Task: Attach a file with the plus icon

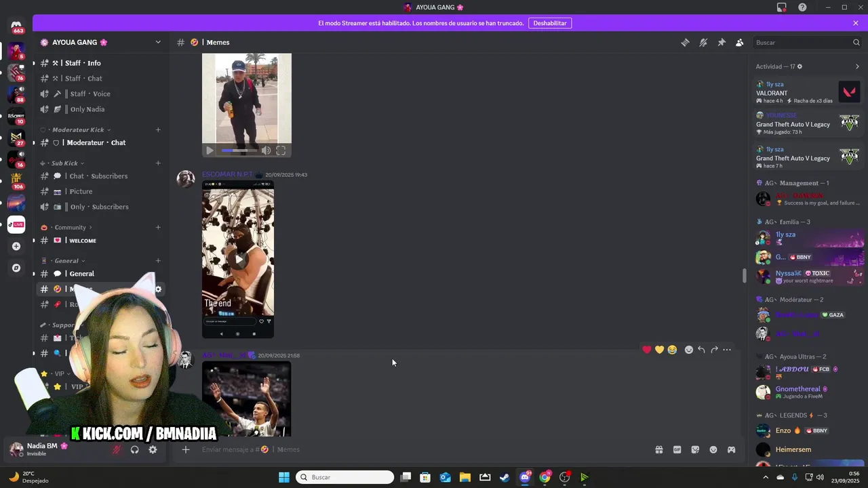Action: pyautogui.click(x=185, y=449)
